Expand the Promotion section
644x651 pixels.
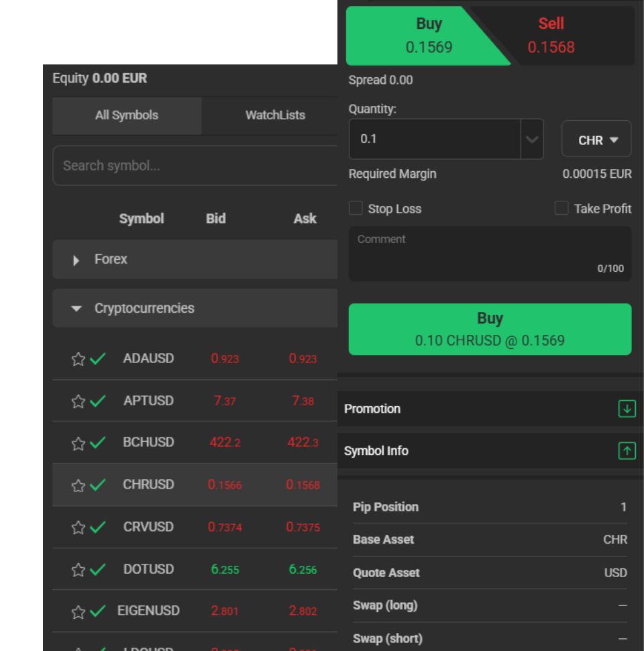(627, 409)
